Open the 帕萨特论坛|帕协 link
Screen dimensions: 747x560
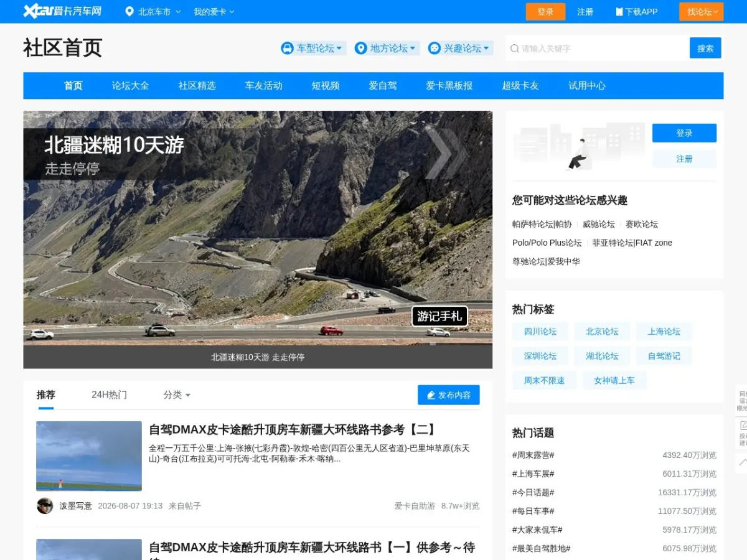(x=542, y=224)
